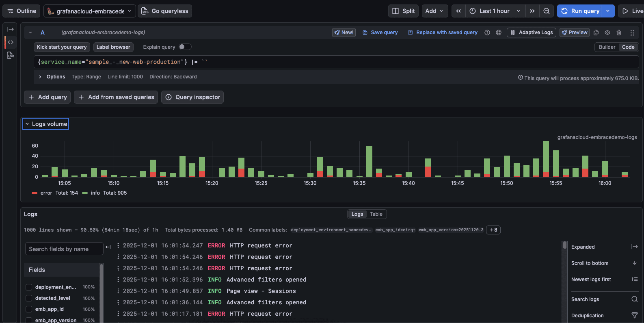Hide query A response with eye icon

coord(607,33)
